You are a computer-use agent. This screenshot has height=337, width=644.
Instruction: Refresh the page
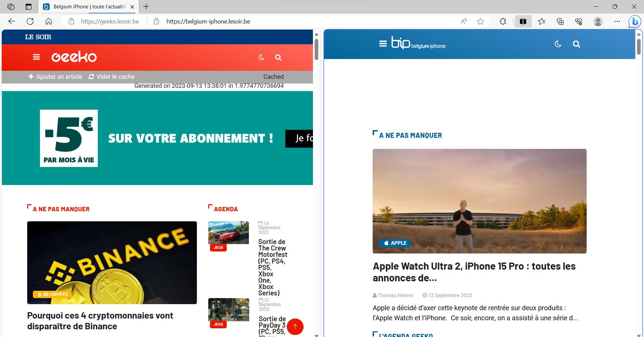click(x=30, y=21)
